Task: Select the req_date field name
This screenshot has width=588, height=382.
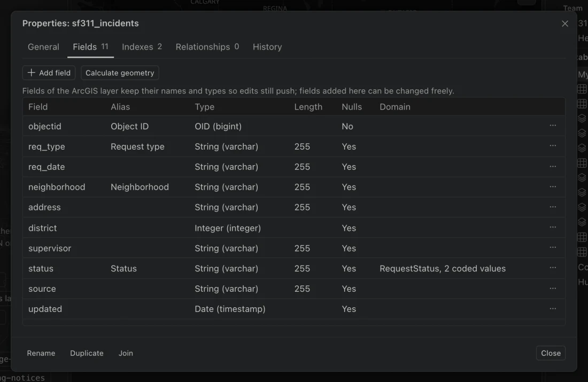Action: tap(47, 167)
